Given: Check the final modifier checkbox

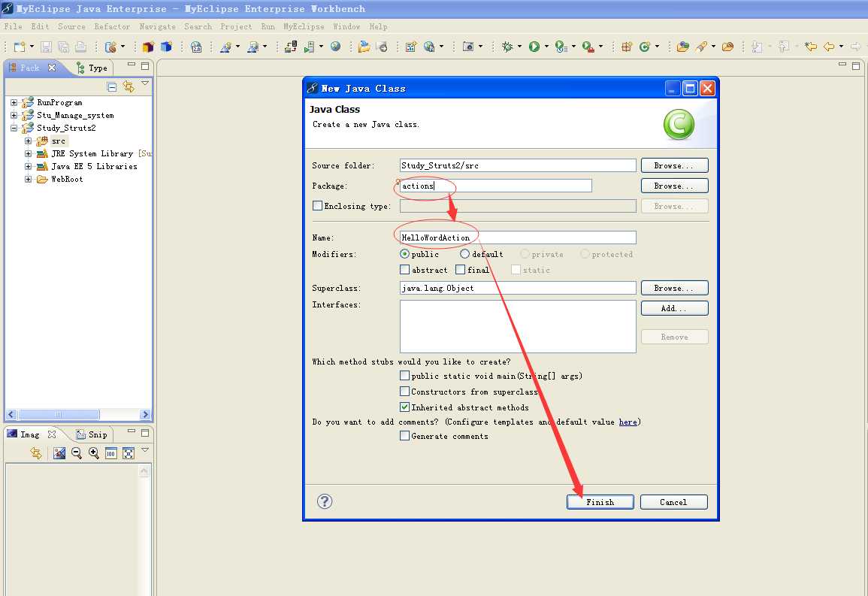Looking at the screenshot, I should 460,270.
